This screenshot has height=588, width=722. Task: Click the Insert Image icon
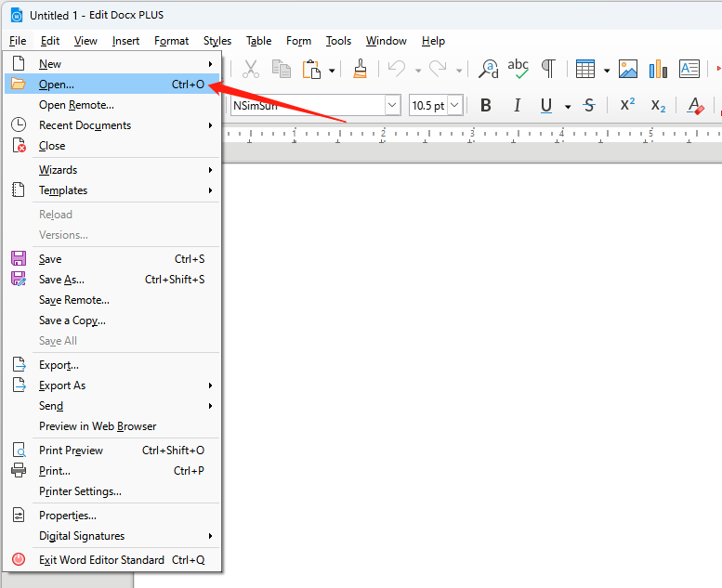[627, 69]
